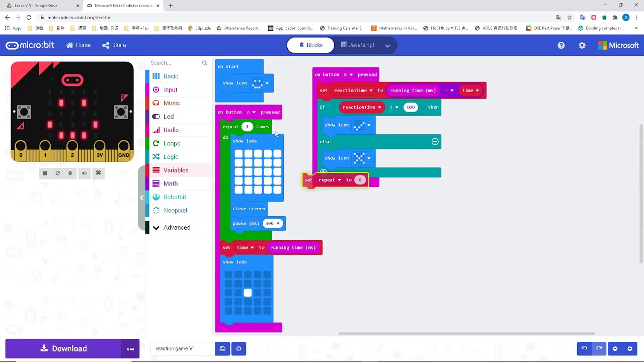Go to micro:bit Home
Screen dimensions: 644x362
(78, 45)
